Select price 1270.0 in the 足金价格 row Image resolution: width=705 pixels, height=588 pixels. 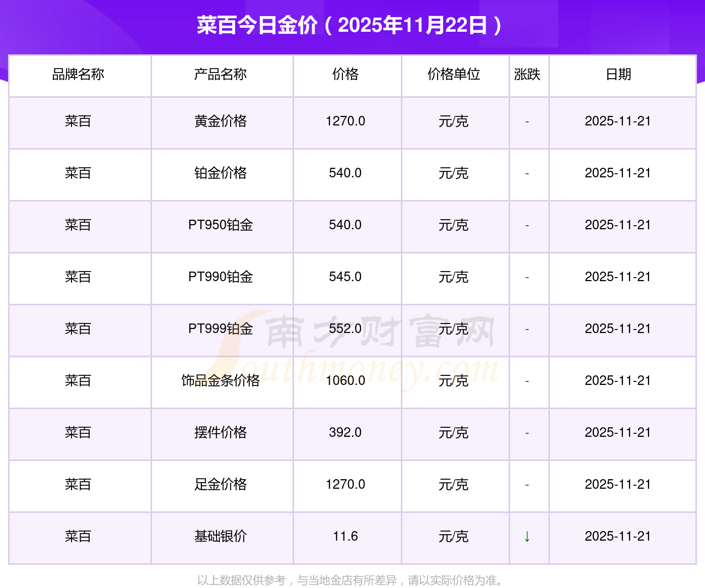(x=345, y=485)
